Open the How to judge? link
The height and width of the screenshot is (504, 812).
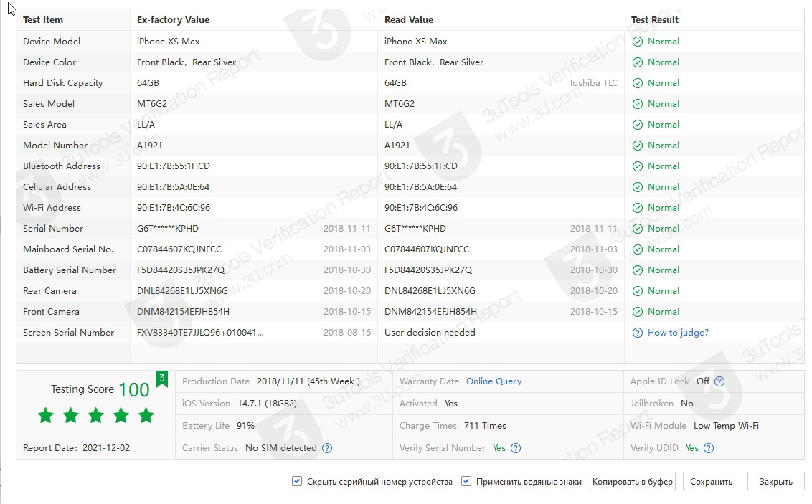[x=678, y=333]
